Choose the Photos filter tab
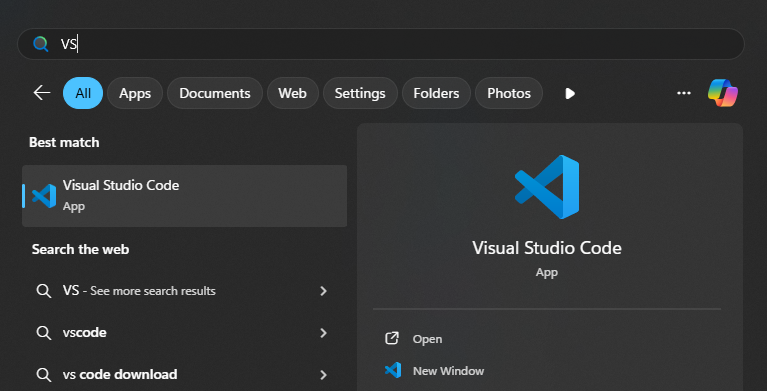The height and width of the screenshot is (391, 767). pyautogui.click(x=509, y=93)
